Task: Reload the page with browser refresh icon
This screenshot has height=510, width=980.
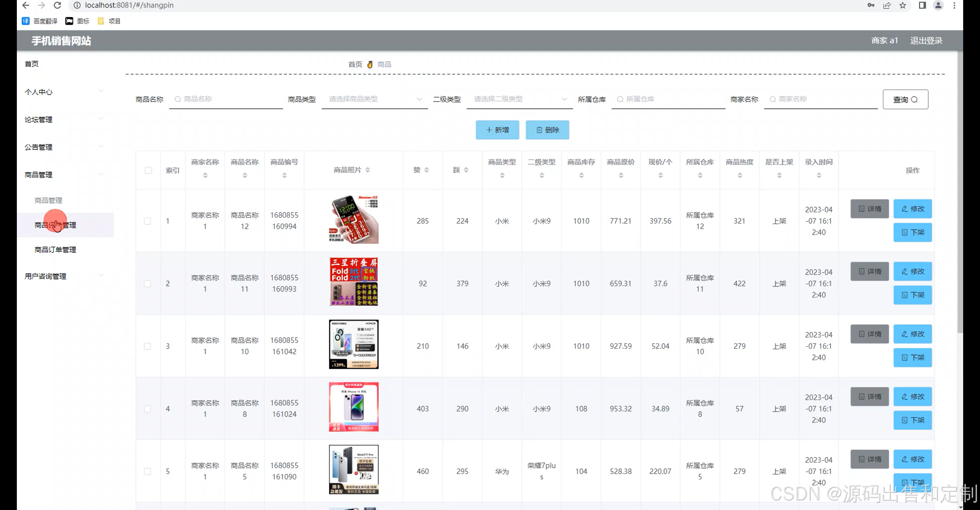Action: tap(57, 5)
